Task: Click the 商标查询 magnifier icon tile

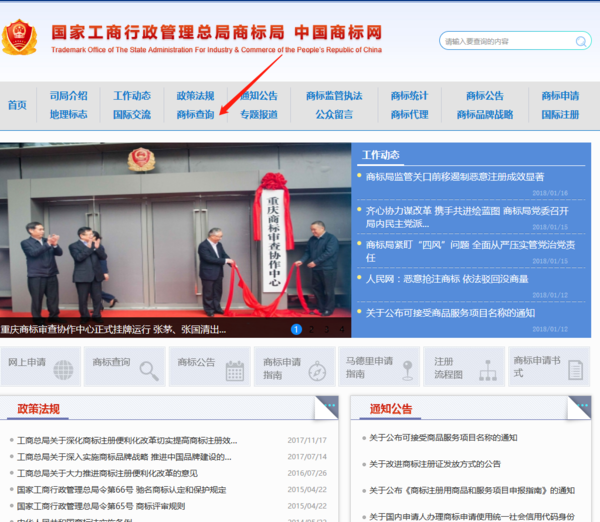Action: pos(126,367)
